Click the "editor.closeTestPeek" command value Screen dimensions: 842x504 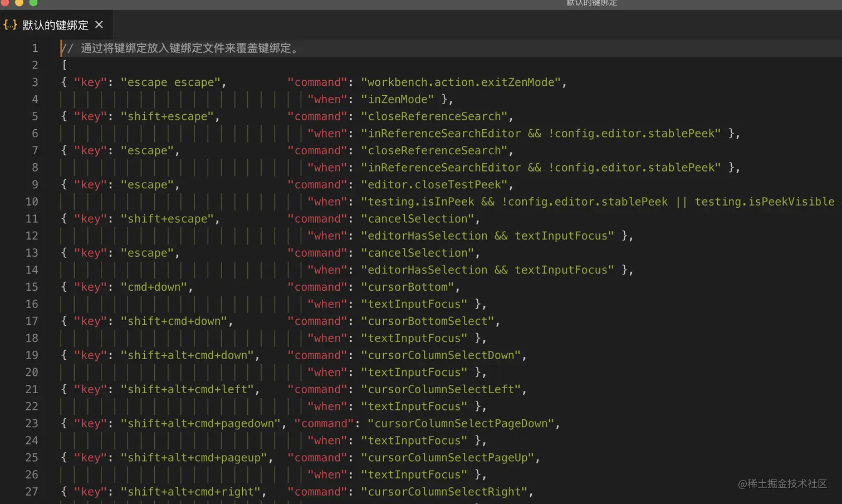tap(434, 184)
